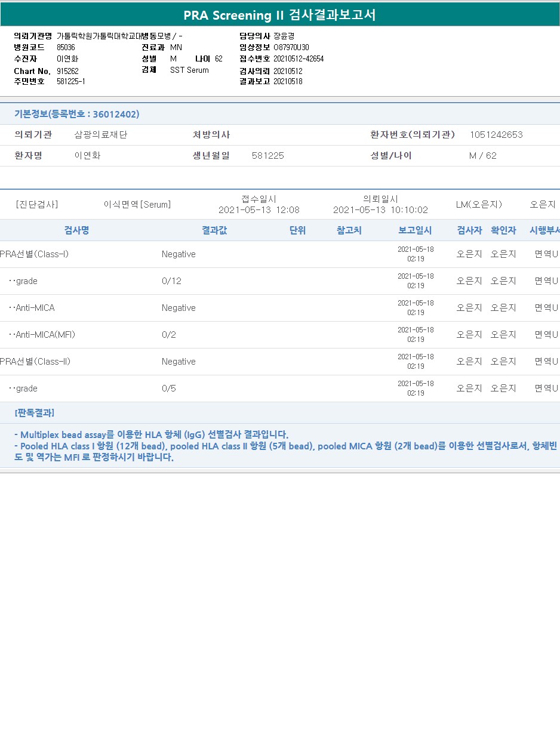Screen dimensions: 560x740
Task: Click the 단위 column header
Action: (x=297, y=230)
